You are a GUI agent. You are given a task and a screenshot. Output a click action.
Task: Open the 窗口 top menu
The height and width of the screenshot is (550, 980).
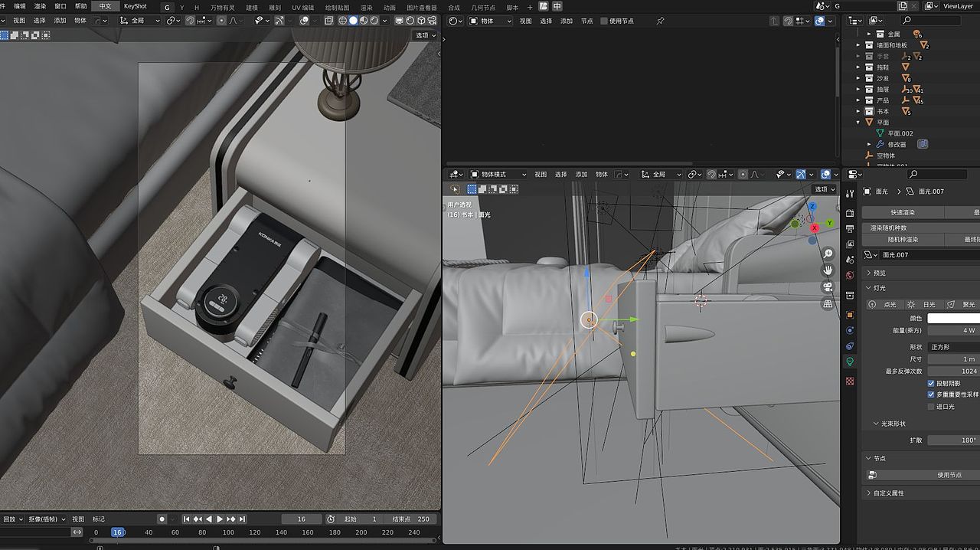60,6
